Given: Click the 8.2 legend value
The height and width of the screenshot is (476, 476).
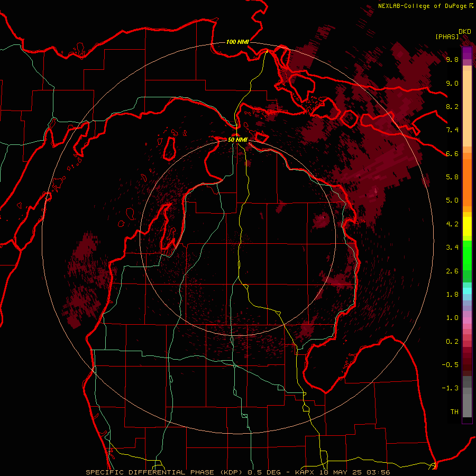Looking at the screenshot, I should coord(452,106).
